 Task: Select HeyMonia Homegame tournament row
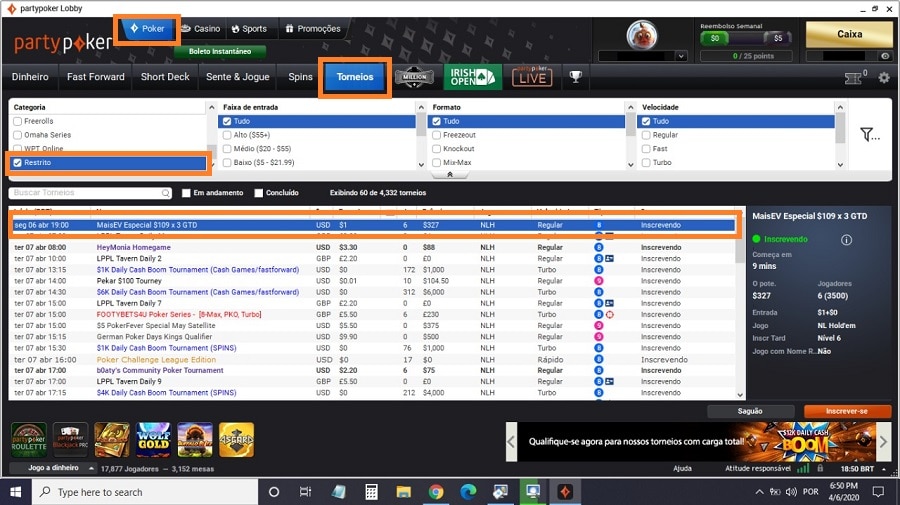click(x=374, y=247)
